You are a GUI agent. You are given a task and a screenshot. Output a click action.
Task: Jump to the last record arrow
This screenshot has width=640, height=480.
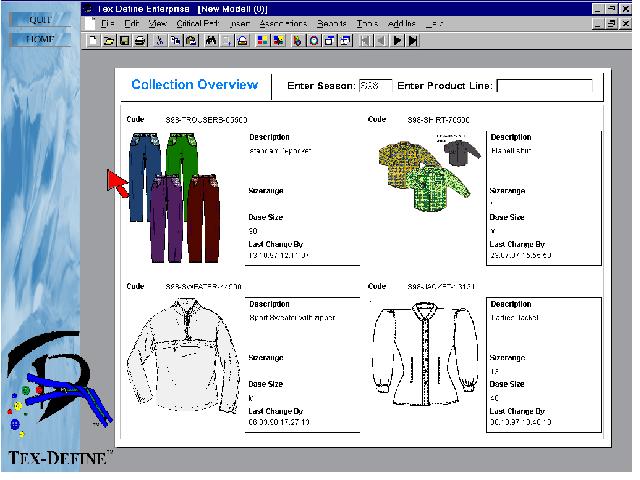click(x=413, y=41)
